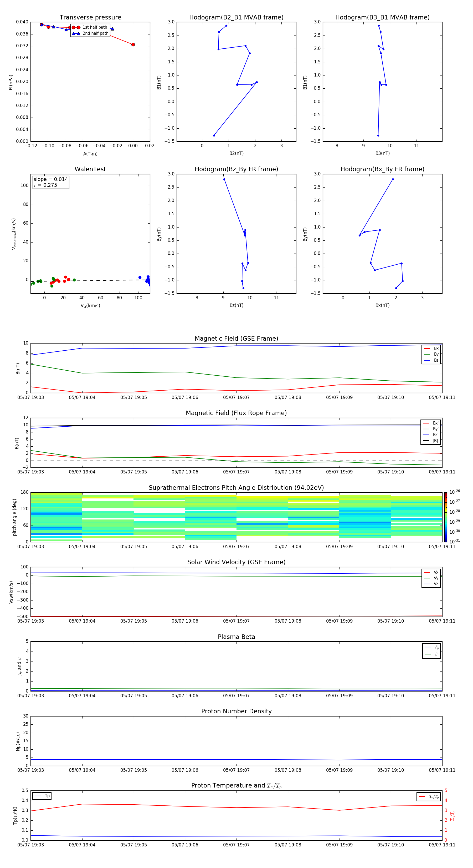This screenshot has height=868, width=473.
Task: Click the "V_A(km/s)" axis label in WalenTest
Action: click(x=90, y=306)
